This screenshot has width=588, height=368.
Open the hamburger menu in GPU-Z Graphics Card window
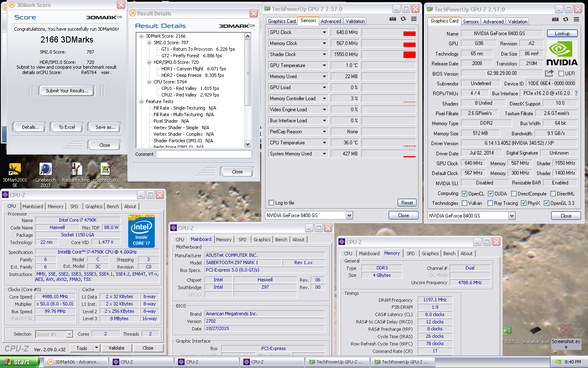[x=576, y=19]
